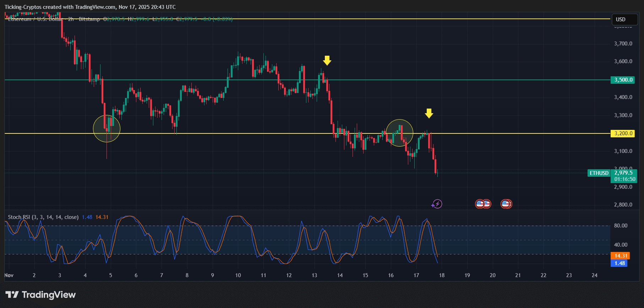Select the yellow circle highlight near Nov 16
The height and width of the screenshot is (308, 644).
399,133
